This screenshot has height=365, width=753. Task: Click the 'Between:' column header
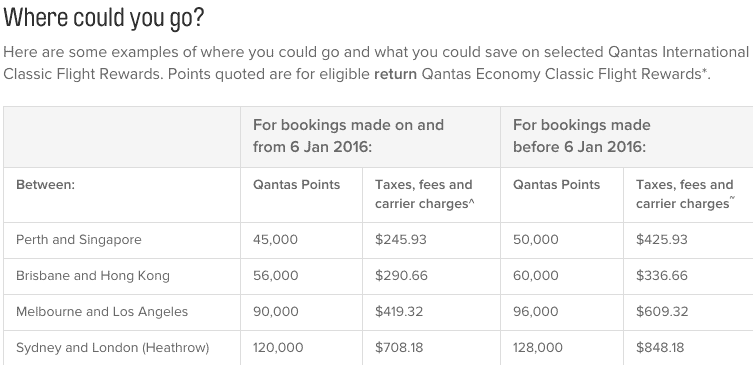(45, 185)
